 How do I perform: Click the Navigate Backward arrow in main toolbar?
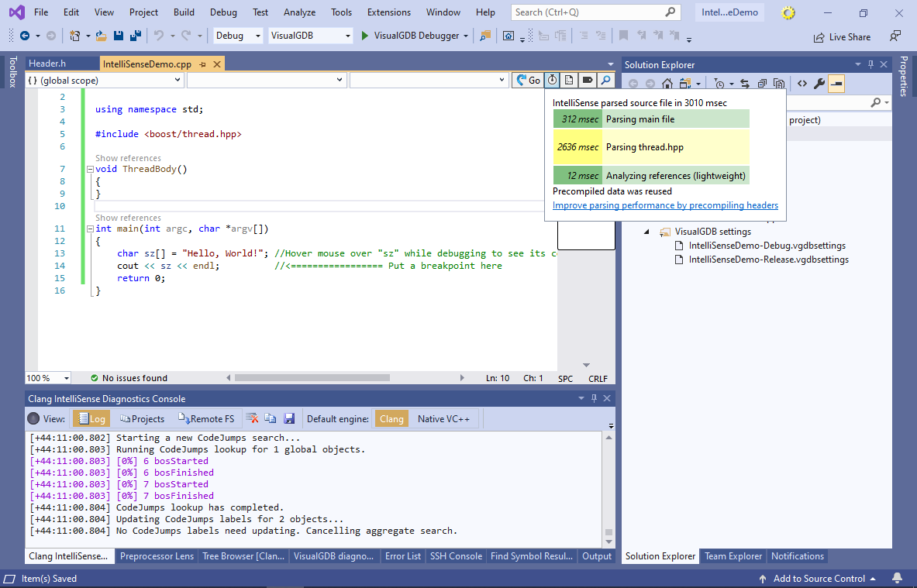[25, 36]
